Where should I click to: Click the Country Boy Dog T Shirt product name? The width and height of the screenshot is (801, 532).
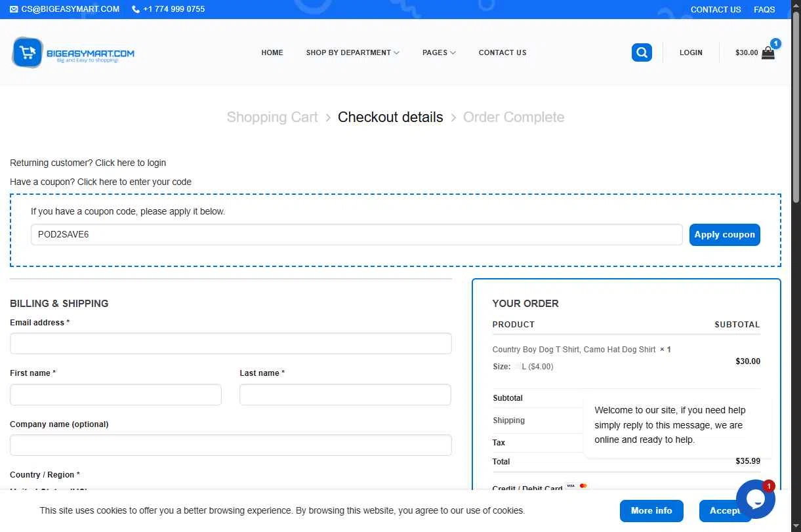point(574,350)
